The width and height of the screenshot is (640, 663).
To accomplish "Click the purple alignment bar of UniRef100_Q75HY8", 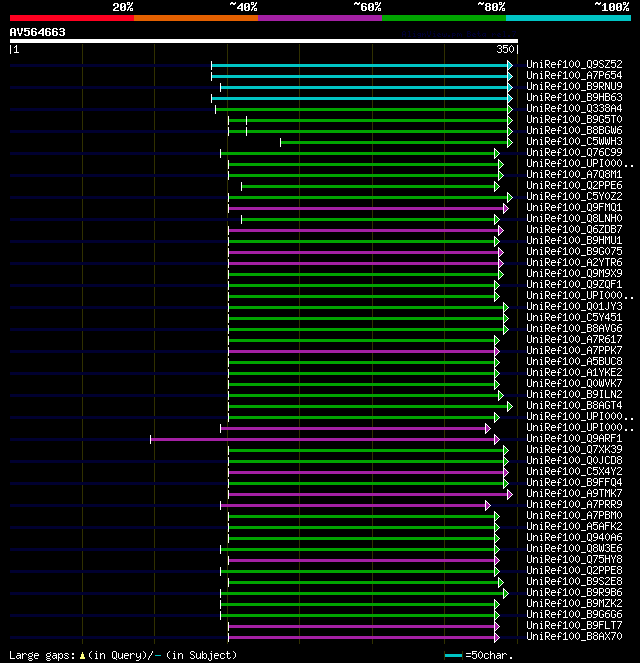I will coord(364,560).
